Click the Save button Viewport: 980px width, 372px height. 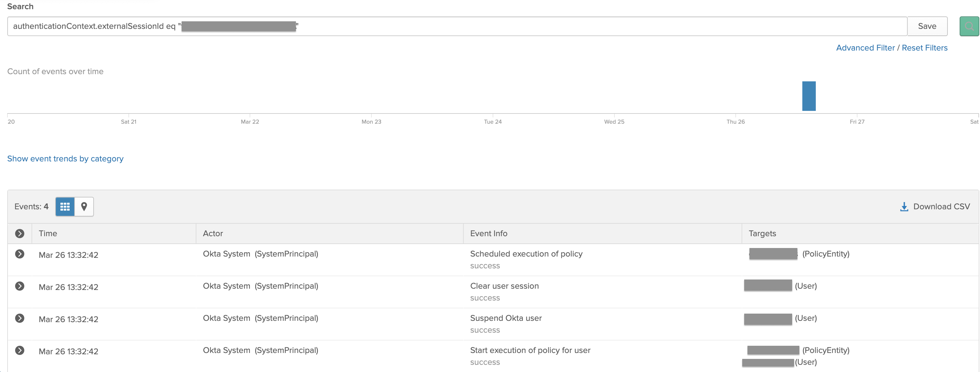927,26
